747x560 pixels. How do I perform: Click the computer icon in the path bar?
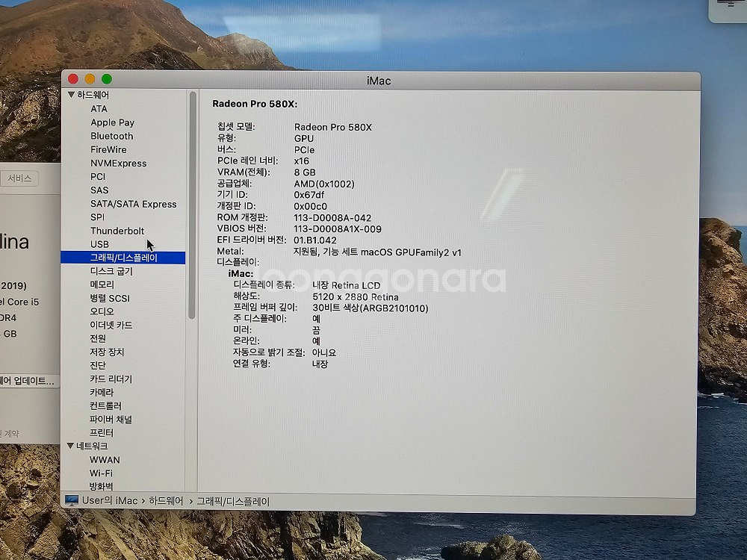click(72, 500)
